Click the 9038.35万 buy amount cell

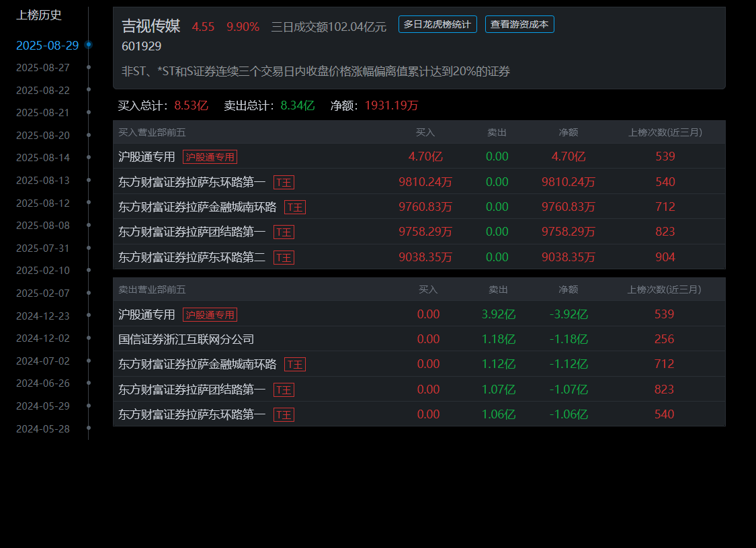pos(425,257)
